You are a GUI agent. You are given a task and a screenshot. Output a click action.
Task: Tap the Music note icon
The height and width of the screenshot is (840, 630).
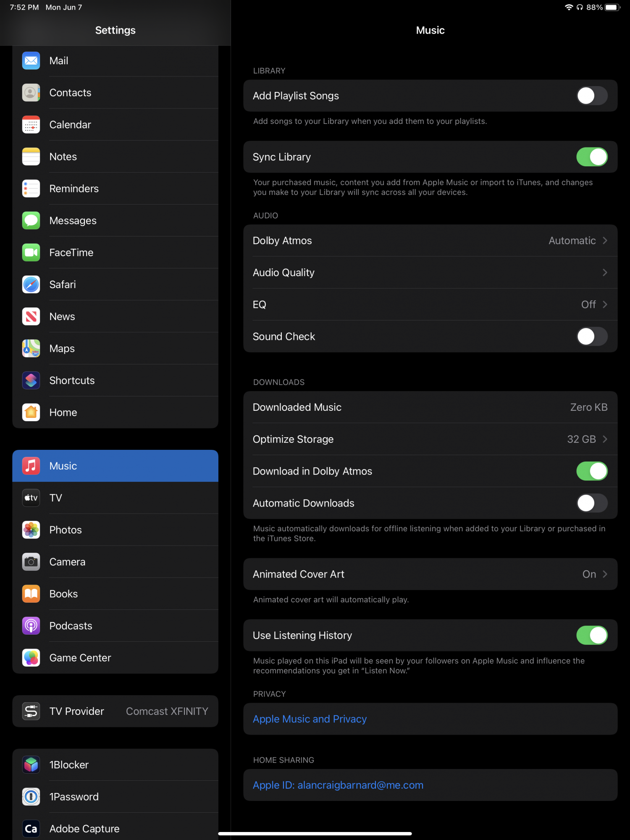point(31,466)
